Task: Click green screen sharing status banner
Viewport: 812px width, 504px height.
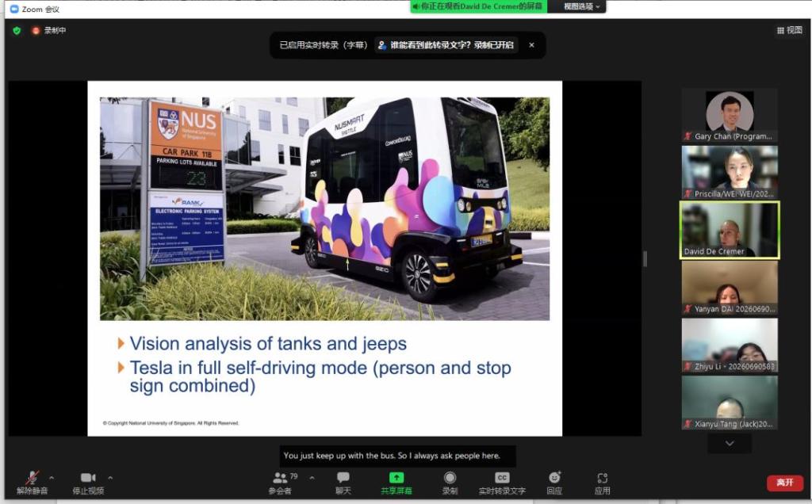Action: coord(478,6)
